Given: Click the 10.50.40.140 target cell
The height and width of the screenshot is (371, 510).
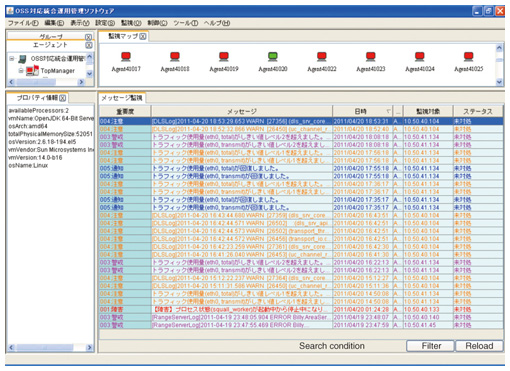Looking at the screenshot, I should [x=428, y=317].
